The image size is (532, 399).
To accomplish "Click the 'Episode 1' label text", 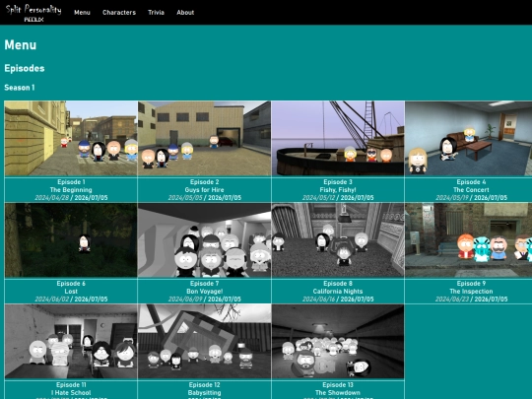I will point(71,182).
